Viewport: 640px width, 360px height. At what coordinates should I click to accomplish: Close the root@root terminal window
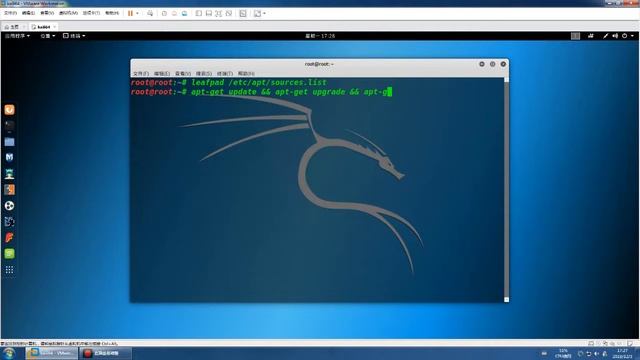click(503, 64)
